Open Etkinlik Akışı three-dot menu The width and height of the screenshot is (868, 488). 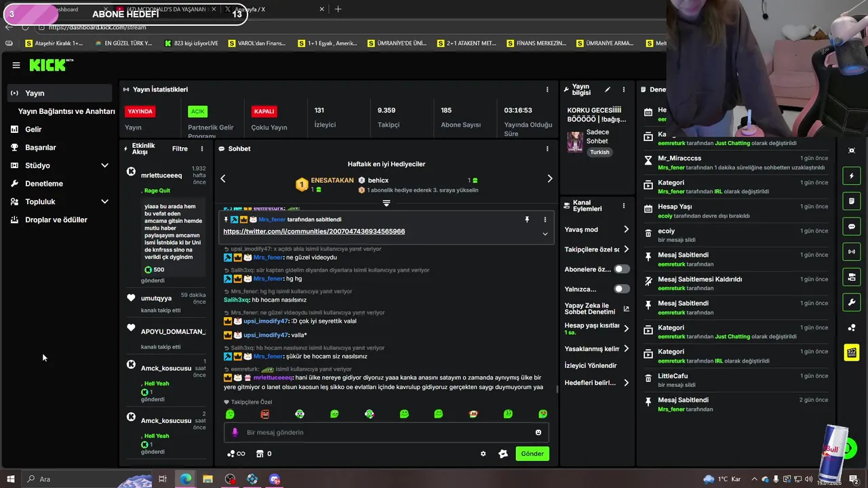tap(201, 148)
